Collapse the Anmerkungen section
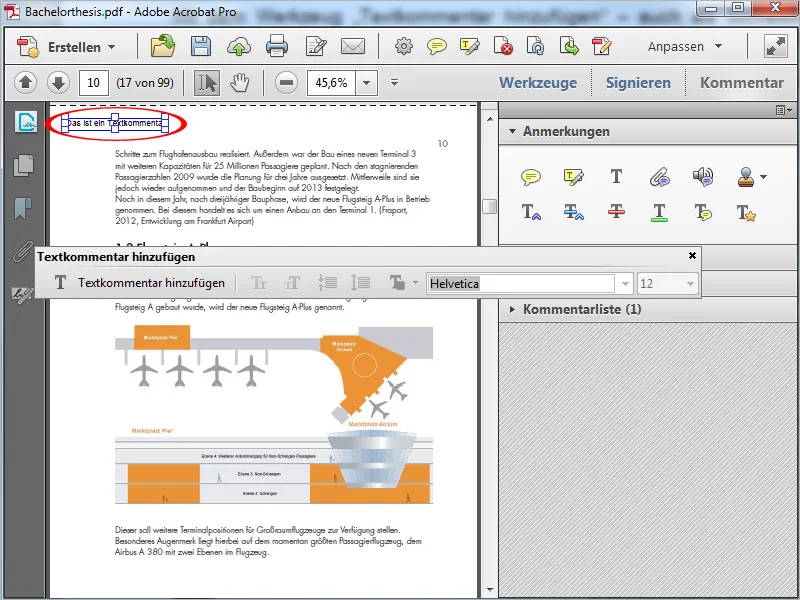 coord(512,131)
